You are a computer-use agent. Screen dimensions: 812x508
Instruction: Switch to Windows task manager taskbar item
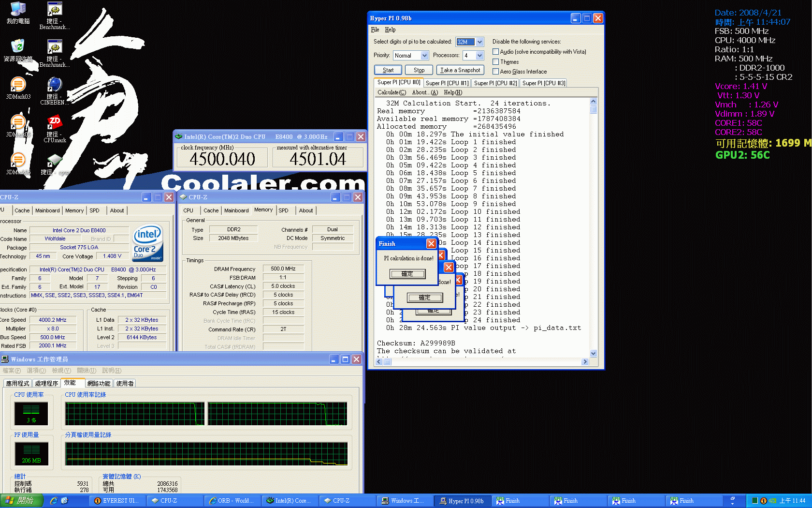(405, 501)
